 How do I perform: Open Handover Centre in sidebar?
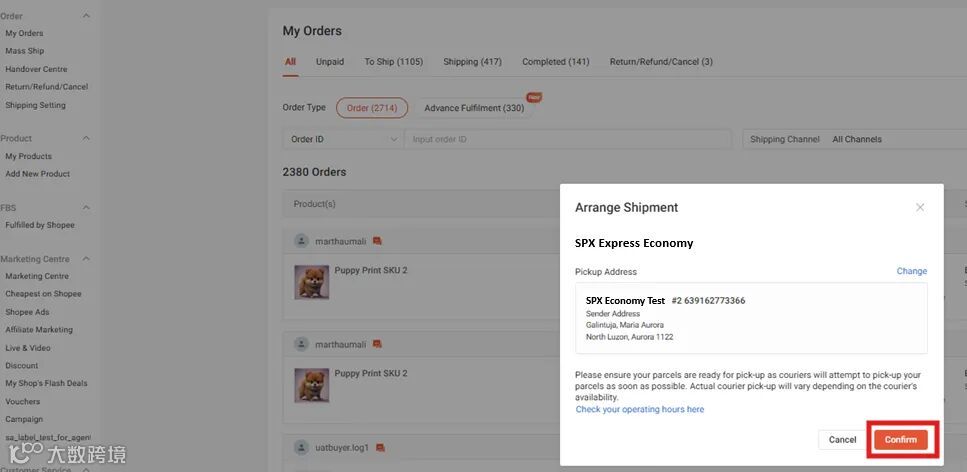[x=36, y=69]
